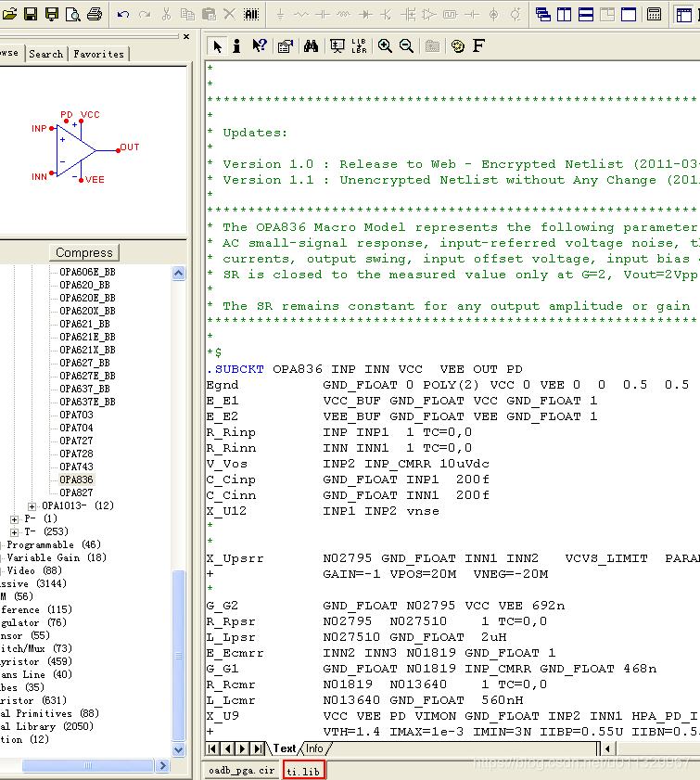The width and height of the screenshot is (700, 780).
Task: Close the component panel with X
Action: tap(186, 37)
